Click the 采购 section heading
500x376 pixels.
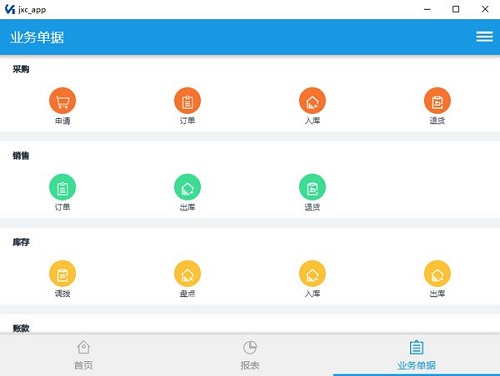coord(21,69)
